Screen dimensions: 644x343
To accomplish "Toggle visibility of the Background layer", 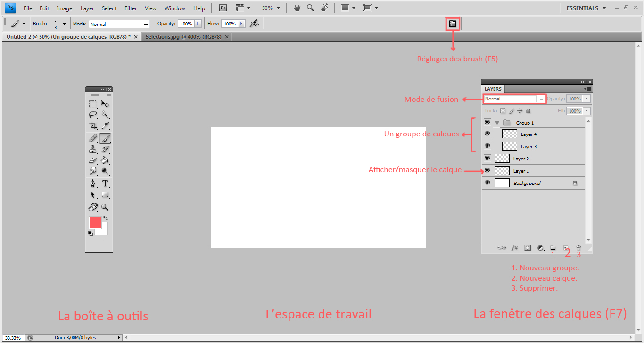I will coord(487,183).
